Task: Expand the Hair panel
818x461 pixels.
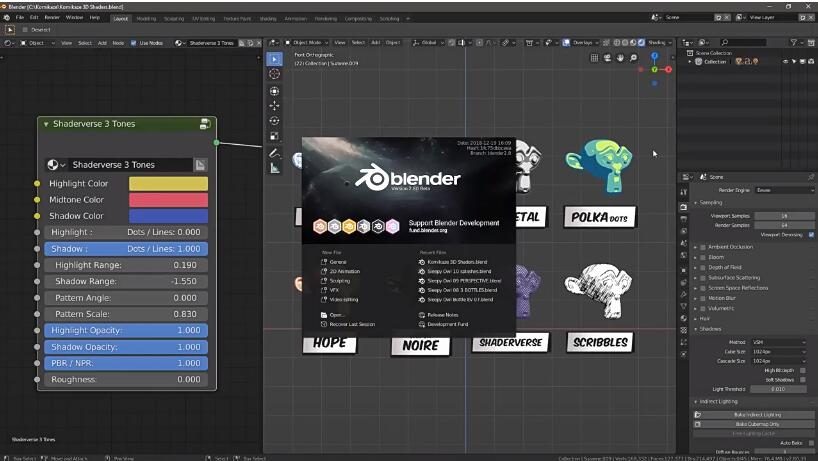Action: click(696, 319)
